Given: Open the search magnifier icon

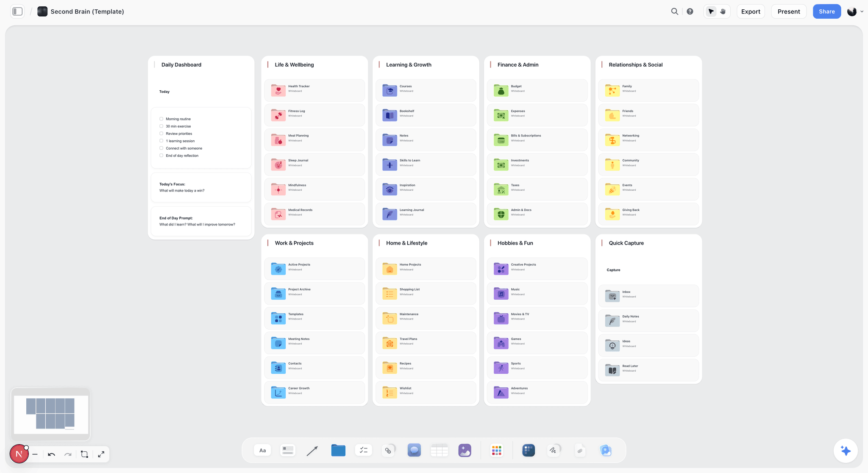Looking at the screenshot, I should click(674, 11).
